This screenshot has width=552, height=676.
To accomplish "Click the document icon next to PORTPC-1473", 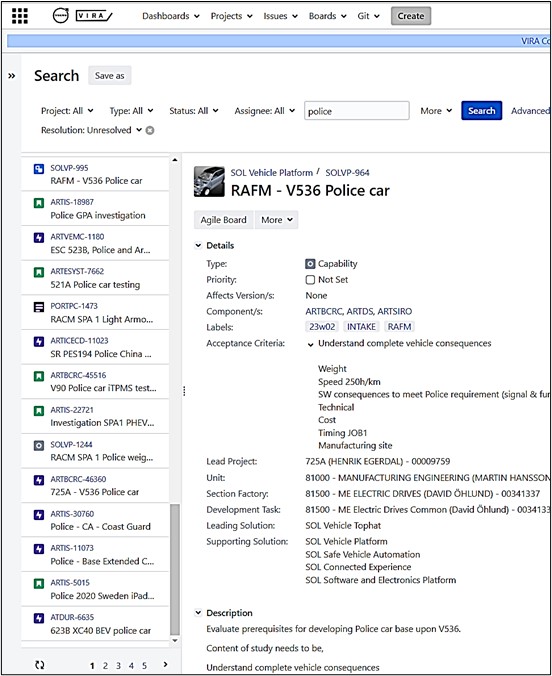I will coord(39,307).
